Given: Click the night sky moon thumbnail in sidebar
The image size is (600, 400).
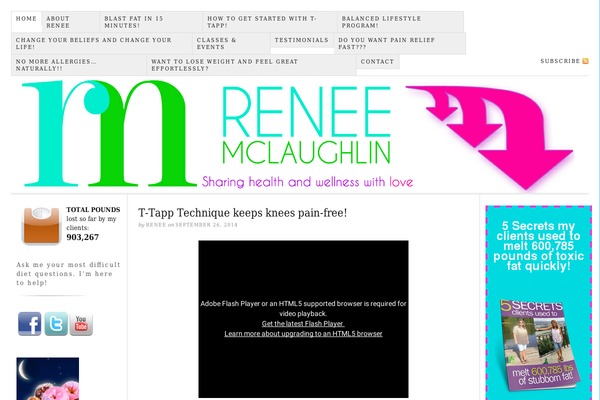Looking at the screenshot, I should [x=48, y=379].
